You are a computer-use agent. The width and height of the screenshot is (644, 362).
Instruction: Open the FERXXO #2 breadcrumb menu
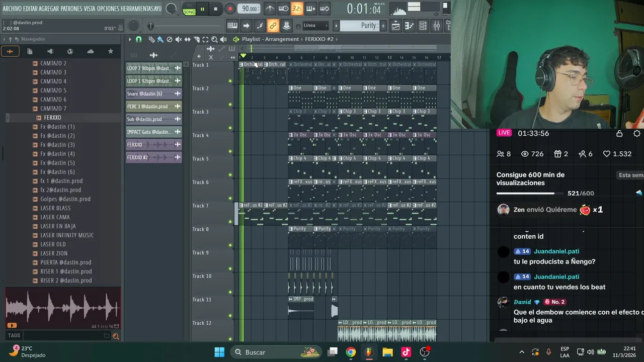coord(319,39)
